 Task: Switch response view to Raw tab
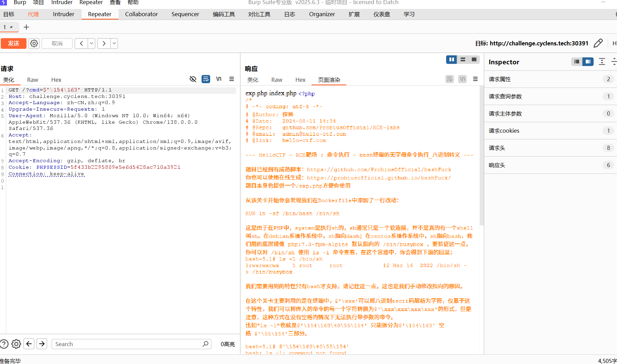pyautogui.click(x=277, y=80)
